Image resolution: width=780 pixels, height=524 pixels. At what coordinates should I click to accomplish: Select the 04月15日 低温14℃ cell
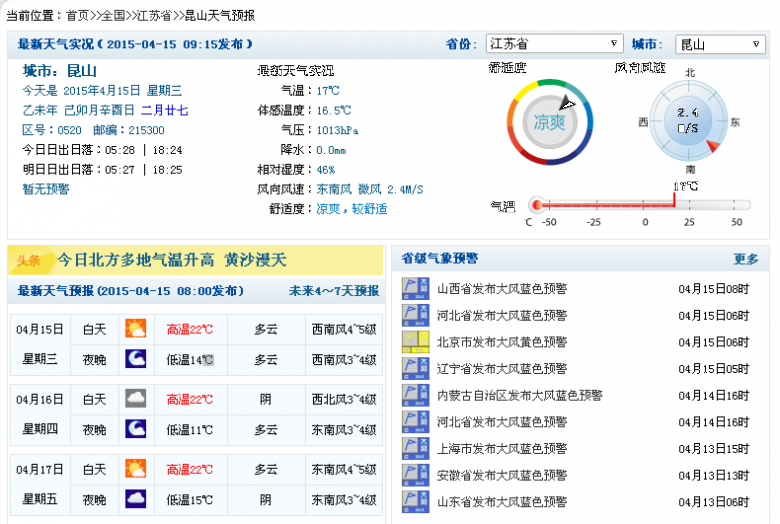pyautogui.click(x=190, y=360)
